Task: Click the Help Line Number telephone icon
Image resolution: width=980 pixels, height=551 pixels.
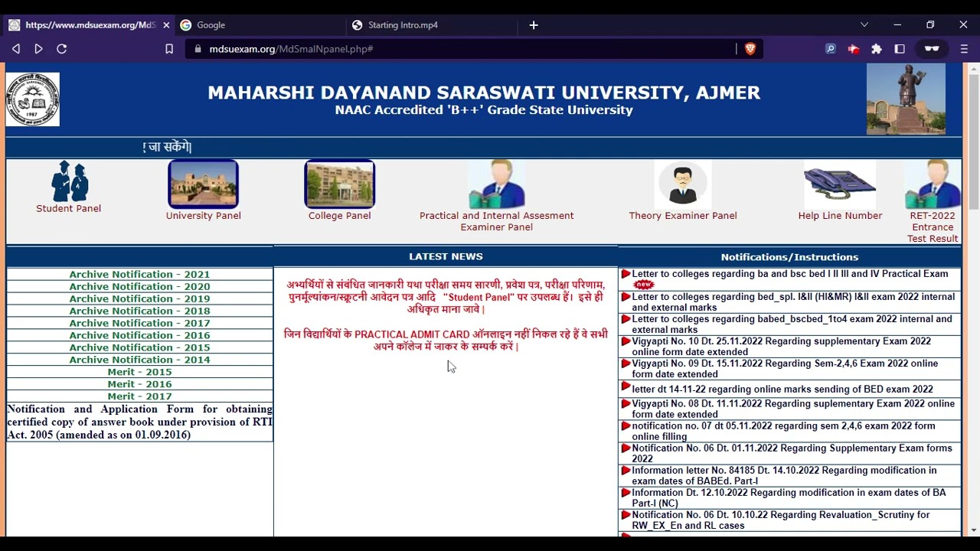Action: point(840,184)
